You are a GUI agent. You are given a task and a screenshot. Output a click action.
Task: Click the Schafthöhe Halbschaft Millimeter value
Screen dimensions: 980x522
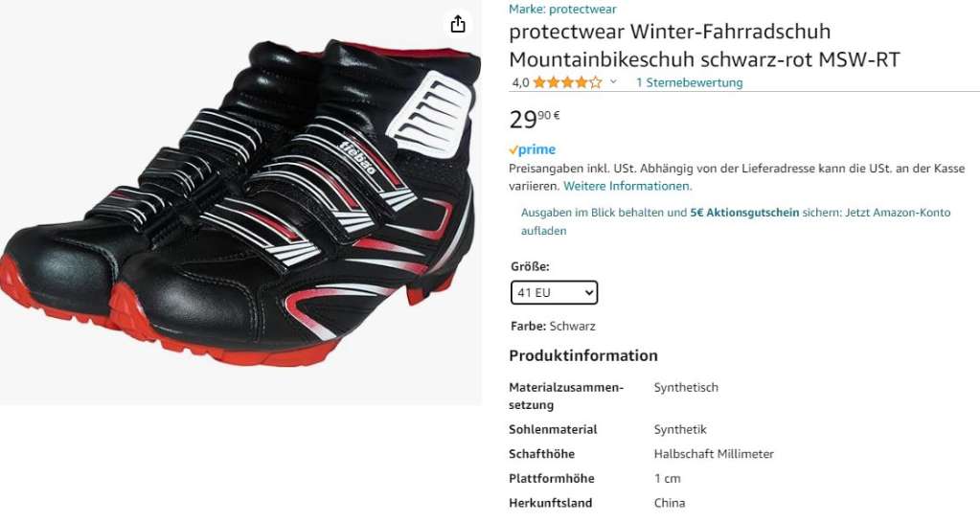[x=714, y=454]
